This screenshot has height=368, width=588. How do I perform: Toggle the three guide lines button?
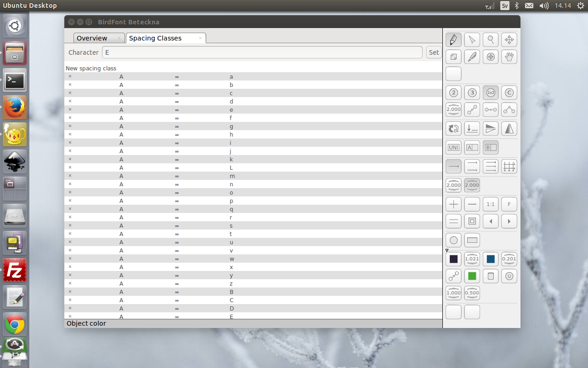(x=491, y=166)
